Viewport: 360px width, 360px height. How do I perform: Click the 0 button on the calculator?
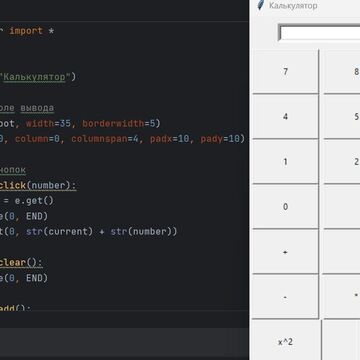pyautogui.click(x=285, y=207)
